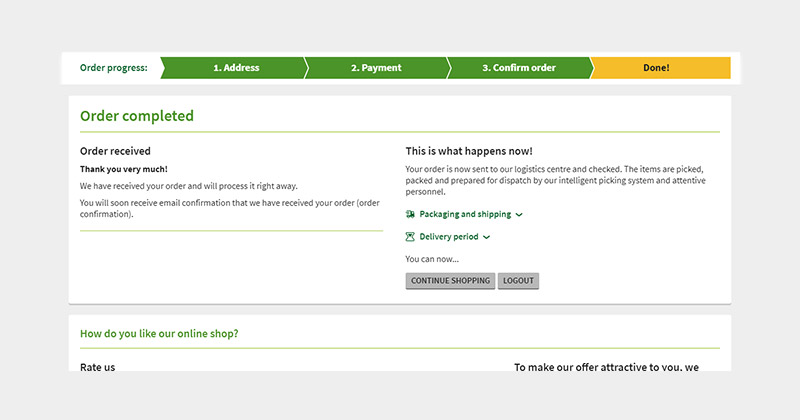This screenshot has width=800, height=420.
Task: Click the Order received subheading
Action: pyautogui.click(x=115, y=151)
